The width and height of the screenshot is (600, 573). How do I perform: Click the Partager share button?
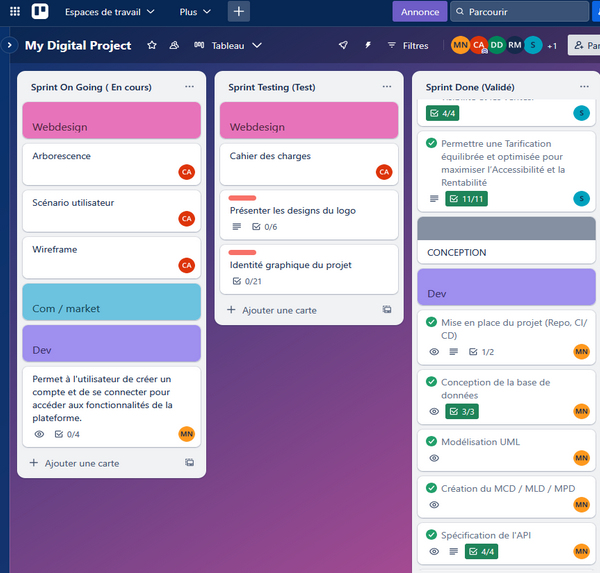584,45
